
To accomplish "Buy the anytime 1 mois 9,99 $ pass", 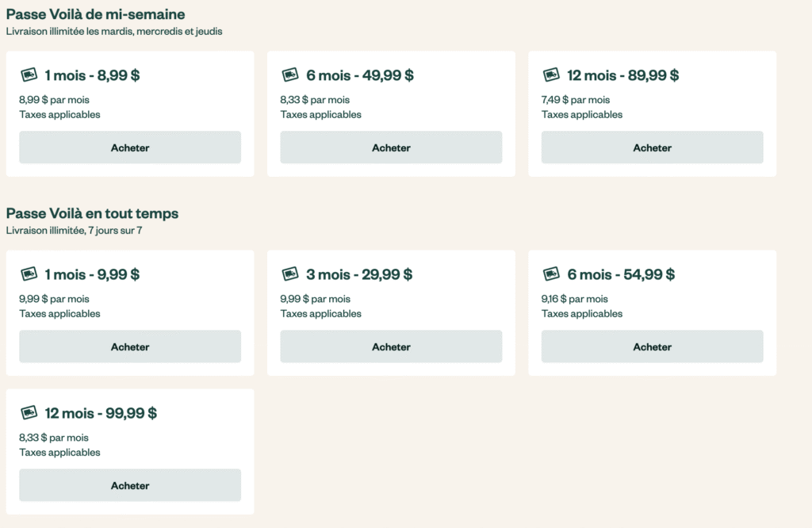I will pyautogui.click(x=130, y=346).
